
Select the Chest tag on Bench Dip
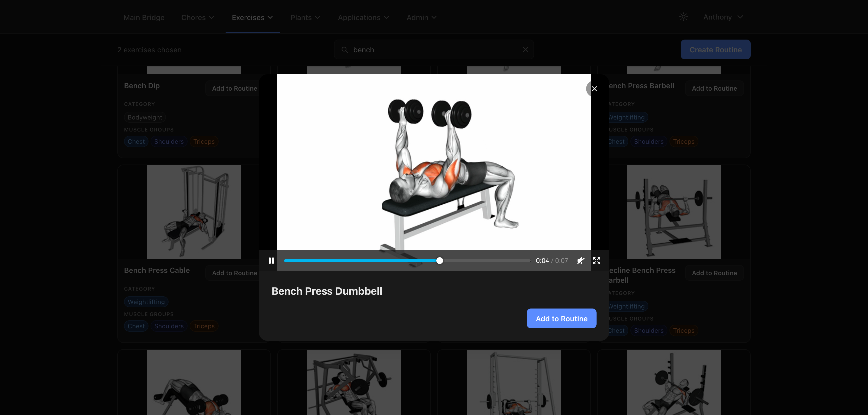136,141
